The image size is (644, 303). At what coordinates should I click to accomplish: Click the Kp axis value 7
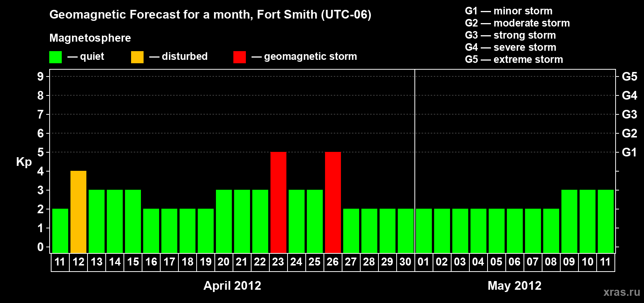[x=41, y=114]
